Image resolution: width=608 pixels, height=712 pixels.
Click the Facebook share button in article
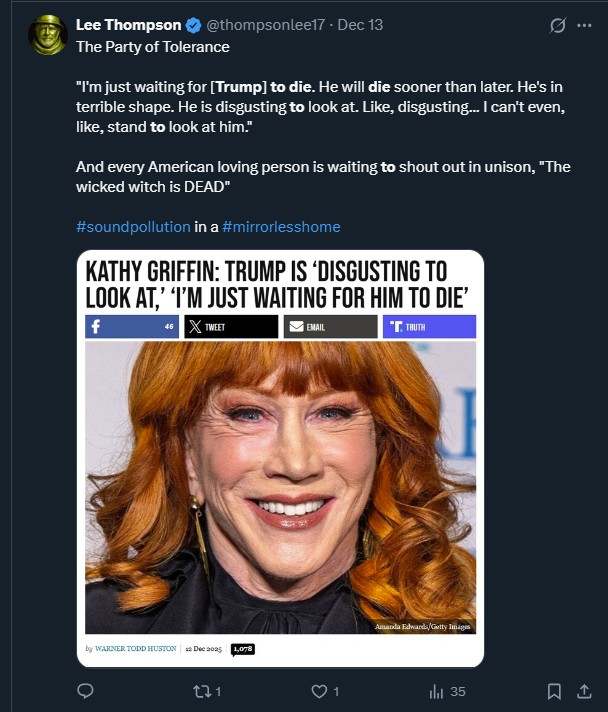point(132,327)
